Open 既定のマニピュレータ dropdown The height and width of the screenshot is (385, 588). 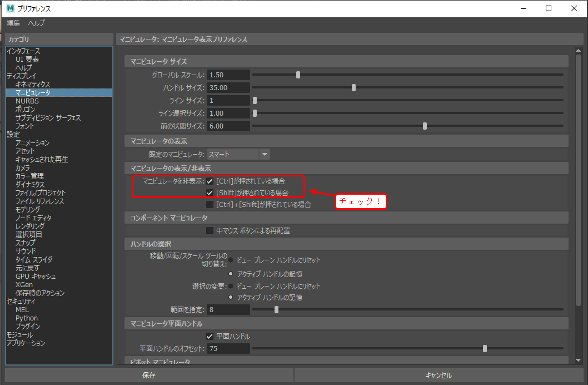coord(238,154)
